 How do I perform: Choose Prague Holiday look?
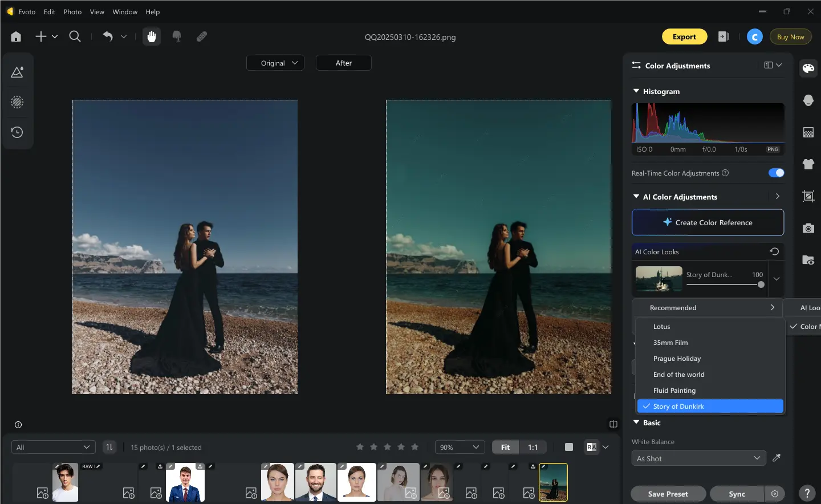tap(710, 359)
